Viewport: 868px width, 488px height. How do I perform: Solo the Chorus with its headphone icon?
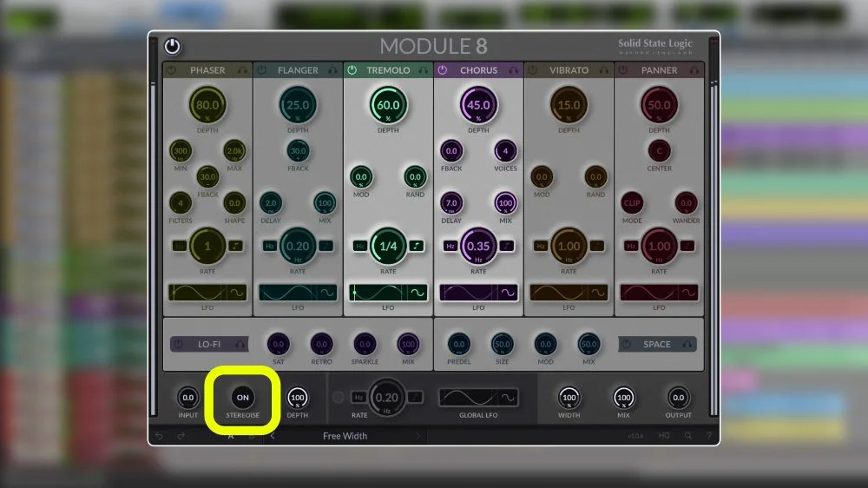514,70
